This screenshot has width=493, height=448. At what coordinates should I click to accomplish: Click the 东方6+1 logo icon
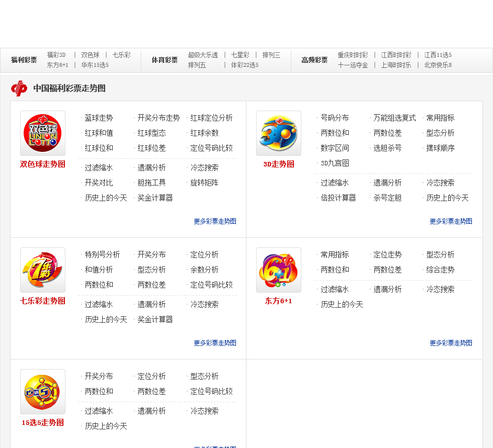(x=279, y=270)
